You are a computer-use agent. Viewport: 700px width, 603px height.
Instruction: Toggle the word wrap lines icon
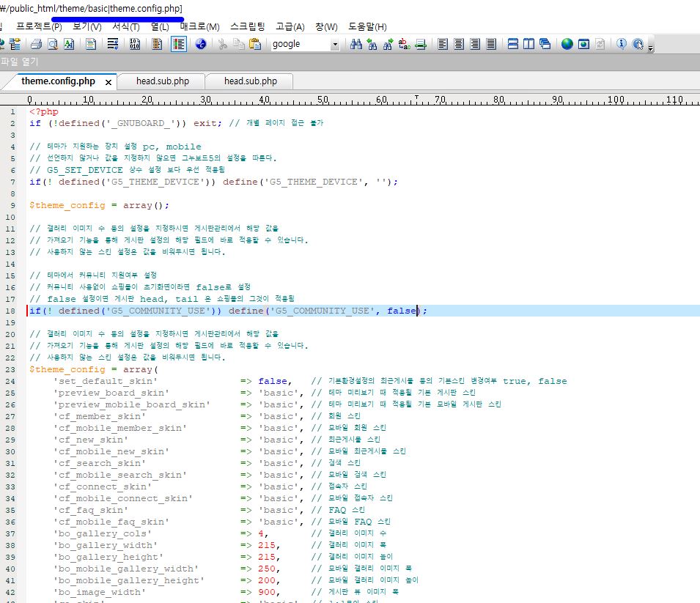point(113,44)
